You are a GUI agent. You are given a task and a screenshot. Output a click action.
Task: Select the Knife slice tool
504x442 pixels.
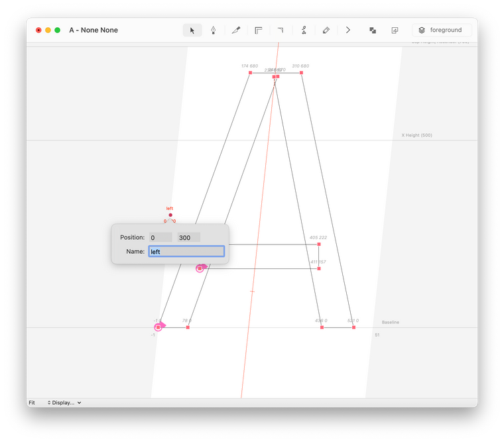pyautogui.click(x=236, y=30)
